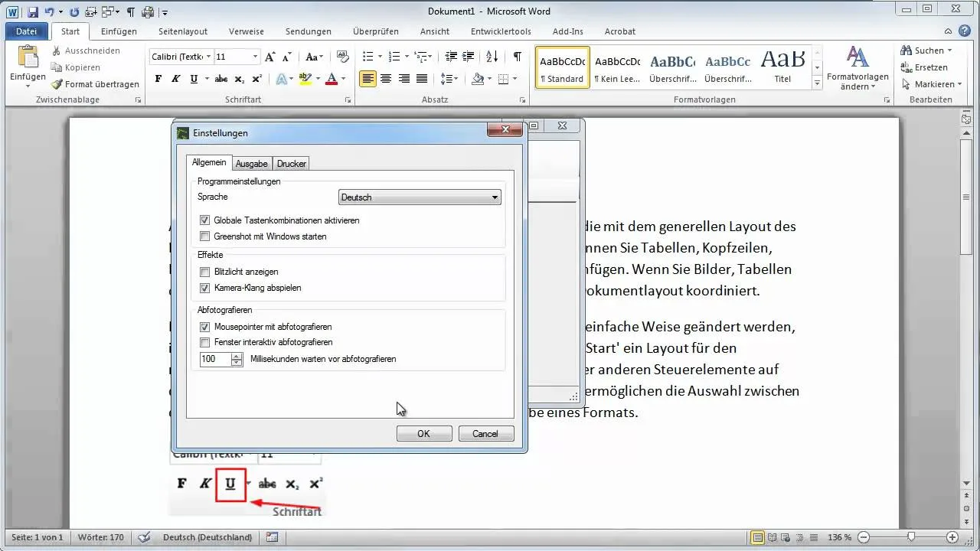Open the font size 11 dropdown
The image size is (980, 551).
(255, 57)
